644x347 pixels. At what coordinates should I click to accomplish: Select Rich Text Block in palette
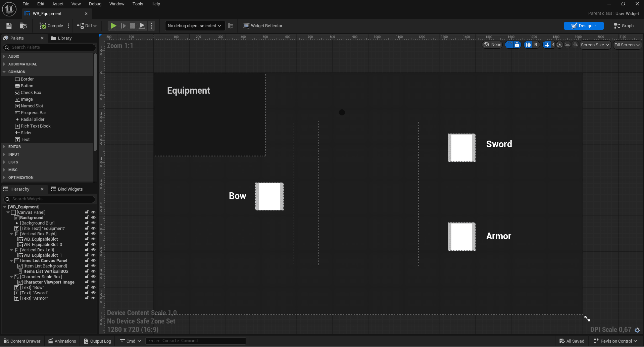33,126
